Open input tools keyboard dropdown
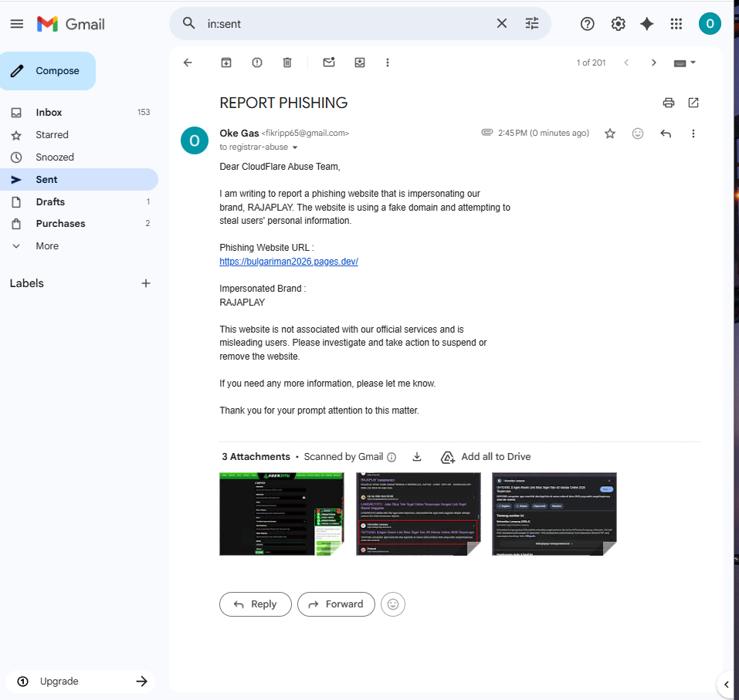The image size is (739, 700). 685,63
